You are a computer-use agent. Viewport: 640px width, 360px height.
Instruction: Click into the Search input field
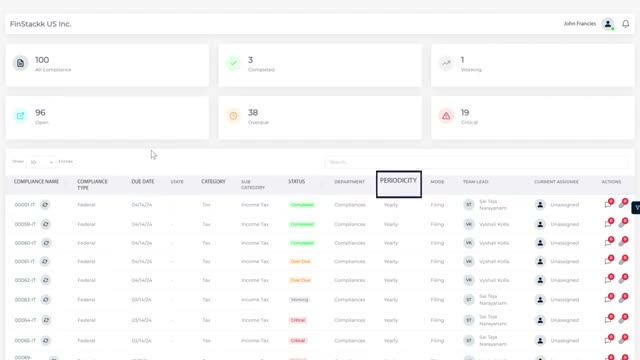click(x=477, y=162)
